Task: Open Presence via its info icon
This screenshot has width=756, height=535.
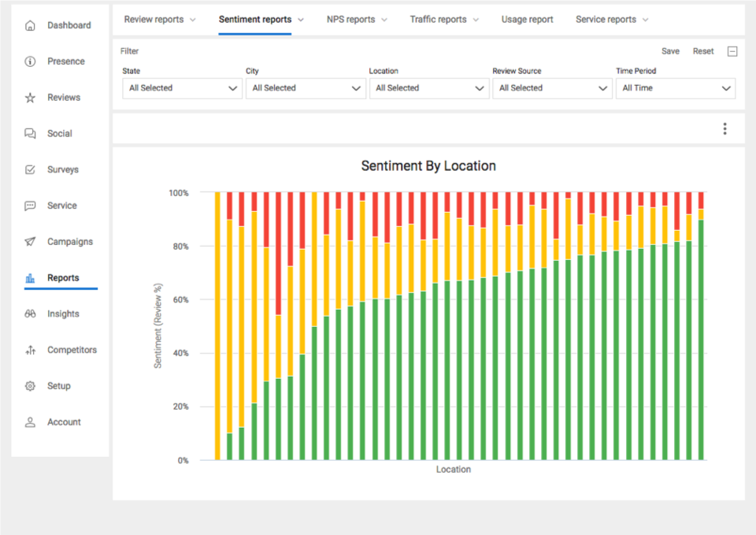Action: coord(30,61)
